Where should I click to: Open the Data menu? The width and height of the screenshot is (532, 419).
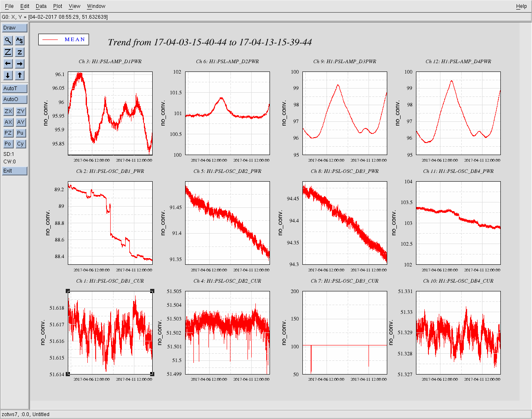(x=41, y=6)
